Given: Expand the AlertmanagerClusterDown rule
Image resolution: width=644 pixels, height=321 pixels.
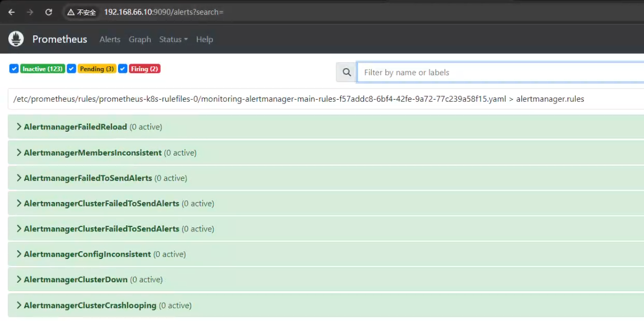Looking at the screenshot, I should point(326,279).
